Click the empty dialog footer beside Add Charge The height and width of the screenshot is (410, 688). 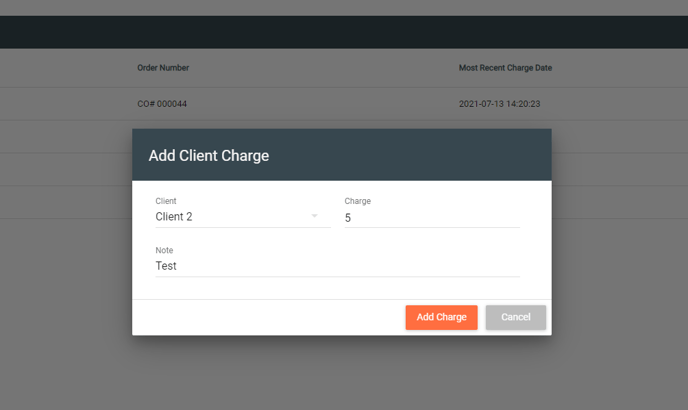tap(269, 317)
